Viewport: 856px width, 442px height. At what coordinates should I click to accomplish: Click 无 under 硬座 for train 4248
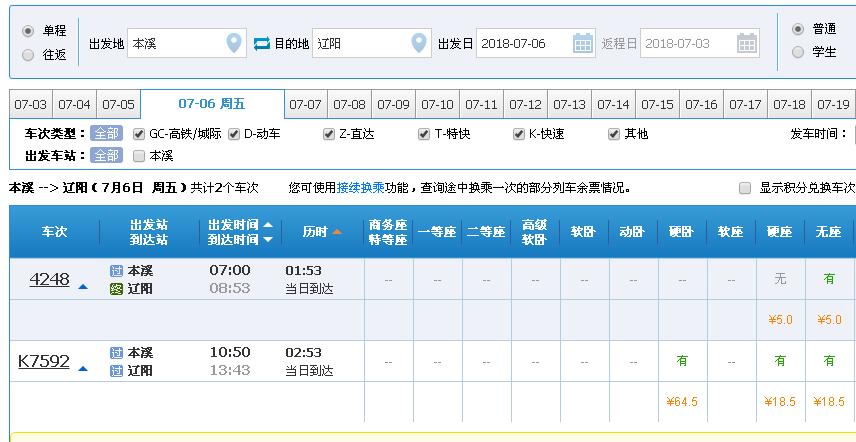tap(780, 279)
